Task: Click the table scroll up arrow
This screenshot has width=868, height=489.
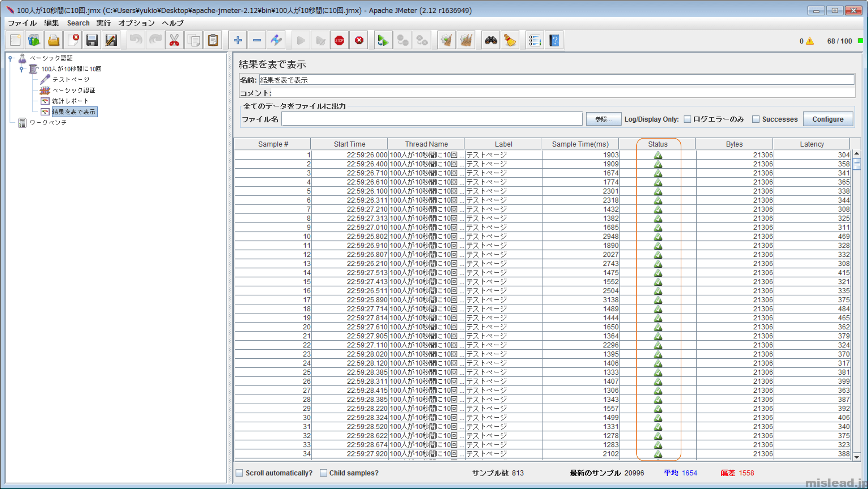Action: coord(856,154)
